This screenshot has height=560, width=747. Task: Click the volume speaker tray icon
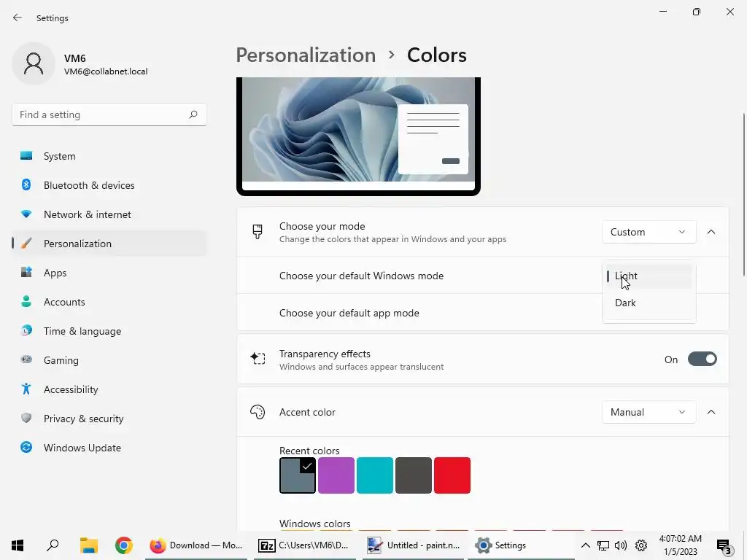coord(621,545)
